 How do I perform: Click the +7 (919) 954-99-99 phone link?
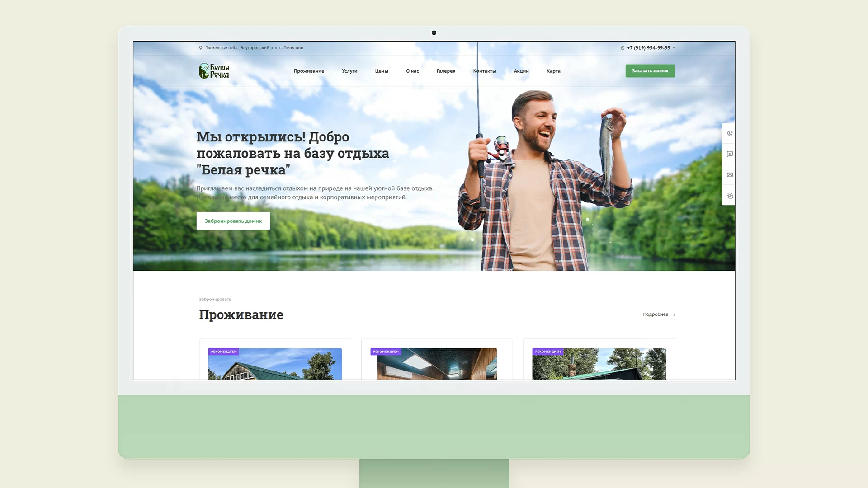(648, 48)
